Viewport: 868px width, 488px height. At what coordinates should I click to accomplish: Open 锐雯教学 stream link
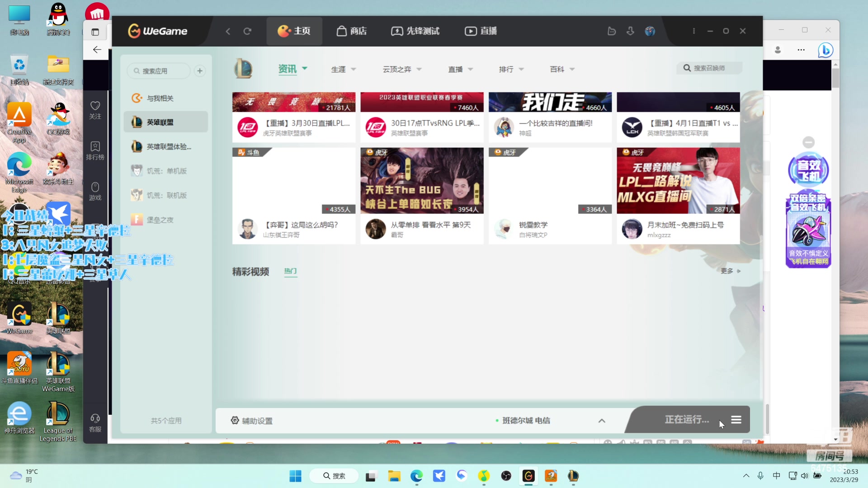pos(533,225)
